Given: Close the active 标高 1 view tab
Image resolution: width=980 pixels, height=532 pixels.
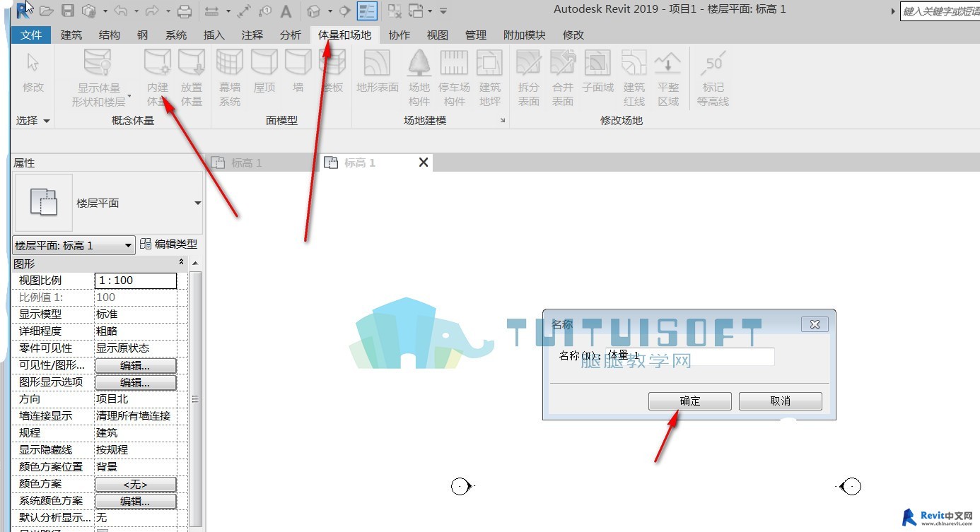Looking at the screenshot, I should click(x=424, y=162).
